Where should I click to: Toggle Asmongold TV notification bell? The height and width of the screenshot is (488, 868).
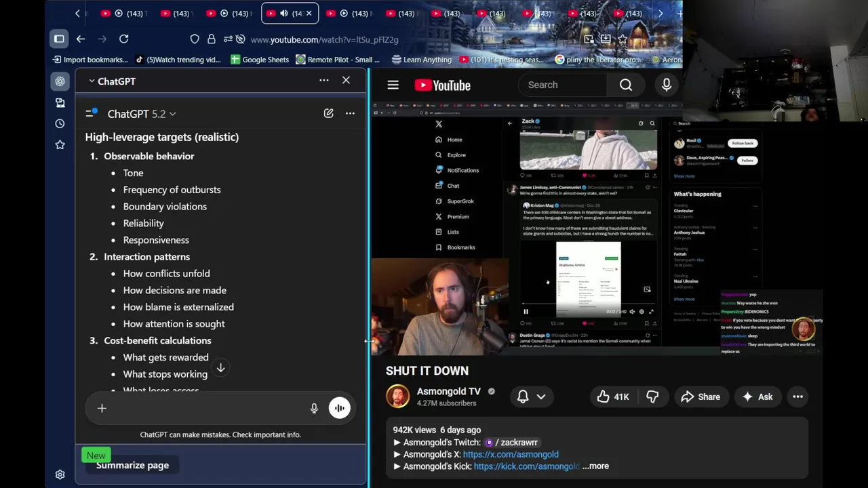tap(531, 396)
